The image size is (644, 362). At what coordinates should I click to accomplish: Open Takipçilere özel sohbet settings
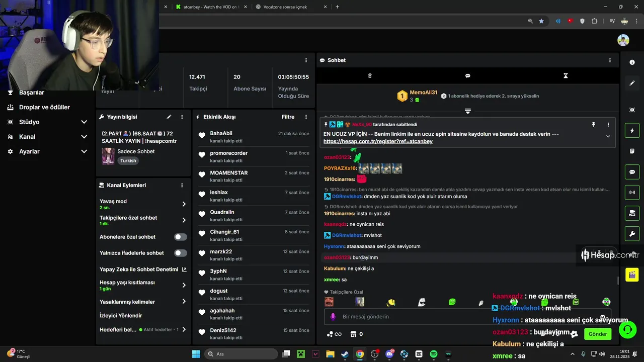click(143, 220)
